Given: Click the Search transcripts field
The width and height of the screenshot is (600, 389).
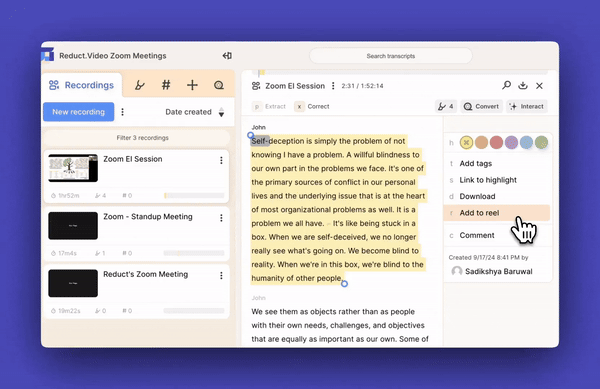Looking at the screenshot, I should tap(391, 56).
